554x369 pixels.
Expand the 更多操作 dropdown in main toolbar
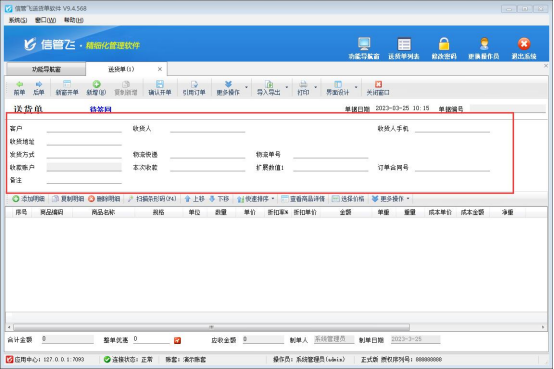point(246,87)
